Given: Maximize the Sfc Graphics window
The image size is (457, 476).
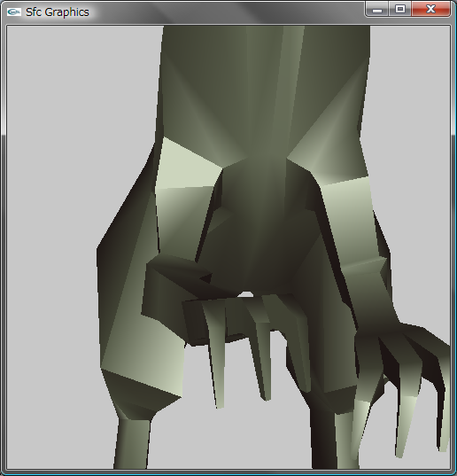Looking at the screenshot, I should point(400,10).
